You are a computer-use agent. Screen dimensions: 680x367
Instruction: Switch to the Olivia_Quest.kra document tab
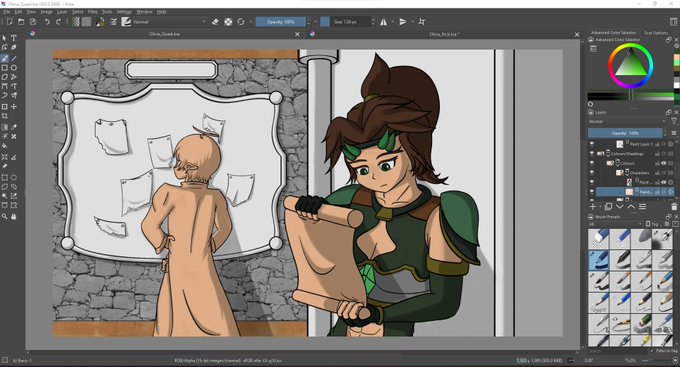pos(164,34)
